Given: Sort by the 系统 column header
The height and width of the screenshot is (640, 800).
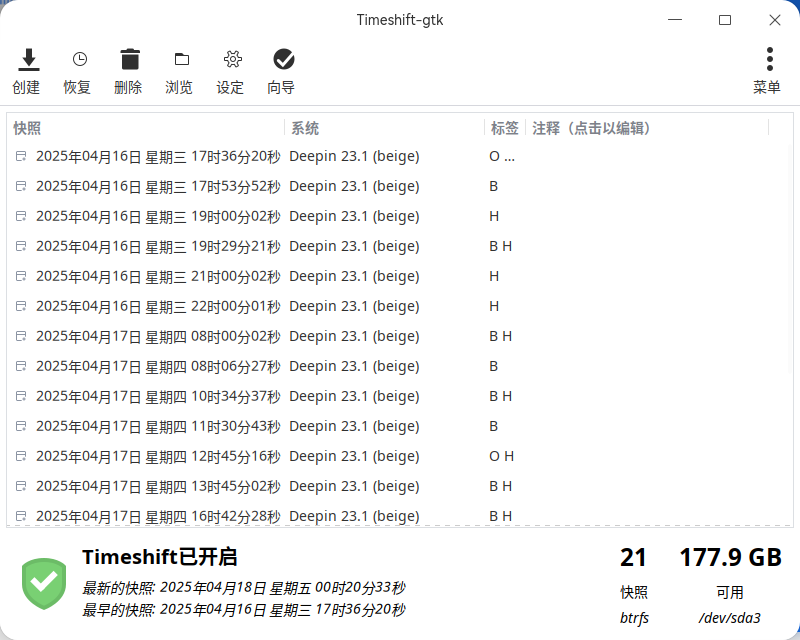Looking at the screenshot, I should click(x=385, y=128).
